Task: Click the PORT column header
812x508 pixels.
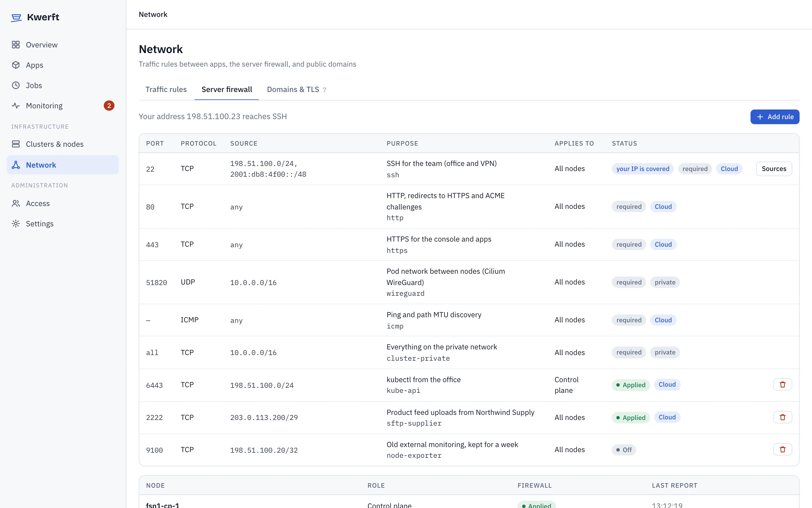Action: click(x=155, y=143)
